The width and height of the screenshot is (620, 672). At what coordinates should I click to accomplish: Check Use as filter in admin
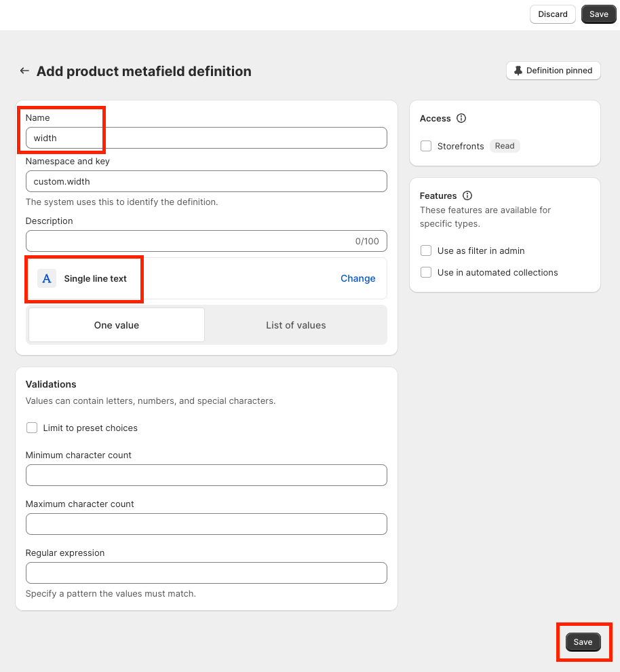[x=426, y=250]
